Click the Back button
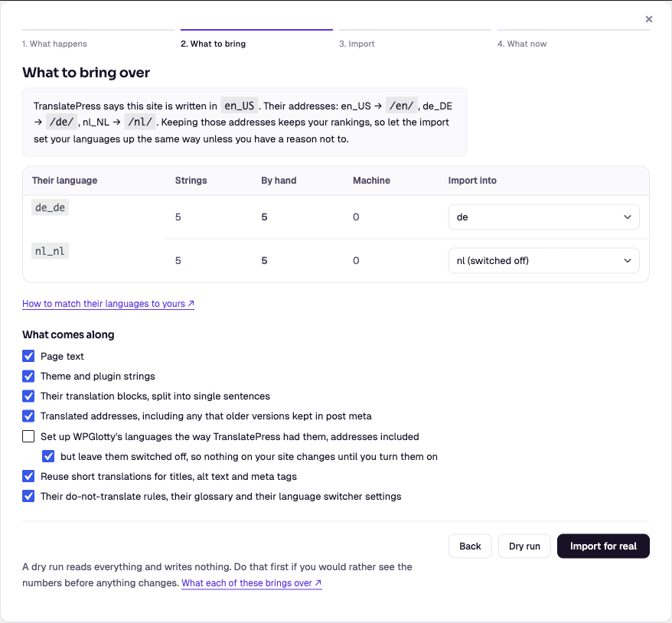 [x=470, y=546]
